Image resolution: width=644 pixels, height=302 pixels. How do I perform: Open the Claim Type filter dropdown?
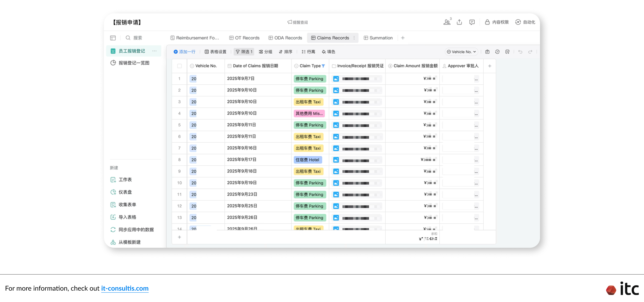click(x=324, y=66)
